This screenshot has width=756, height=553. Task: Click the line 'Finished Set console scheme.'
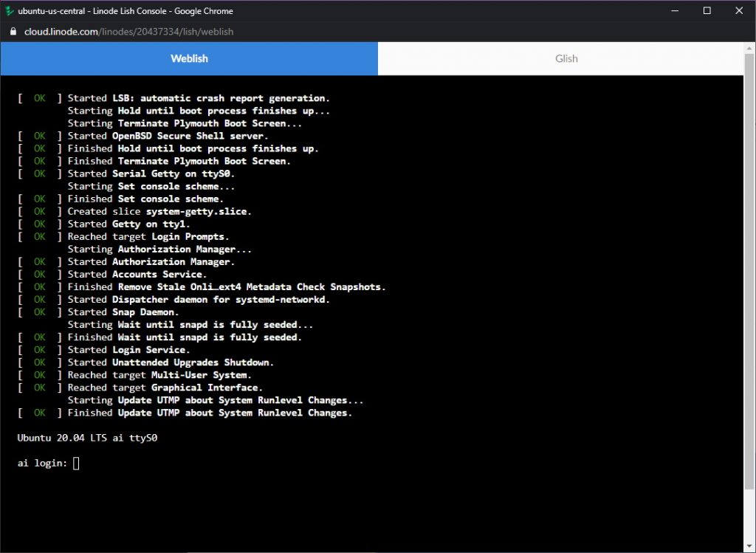145,199
